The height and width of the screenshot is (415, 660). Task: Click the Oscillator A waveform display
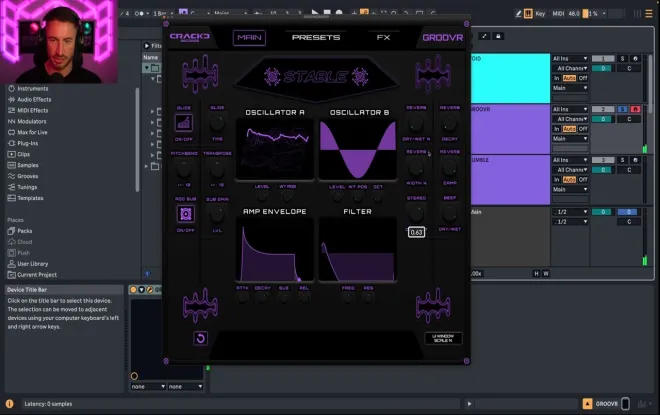coord(275,149)
